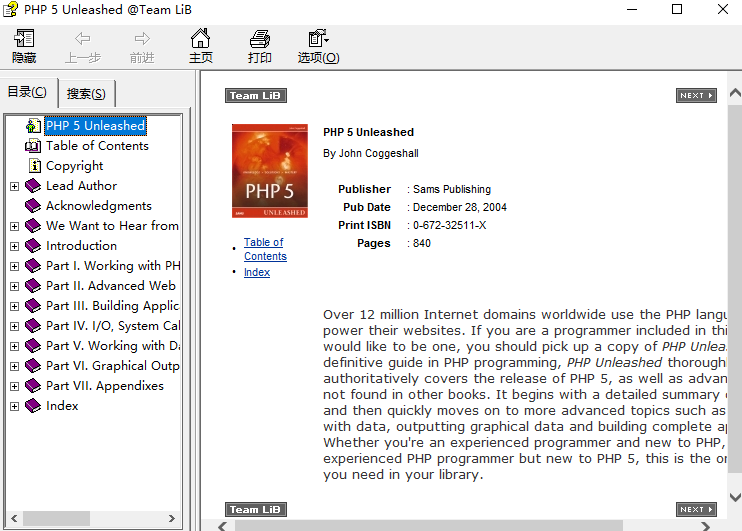Expand the Lead Author tree node
Viewport: 742px width, 531px height.
coord(15,186)
